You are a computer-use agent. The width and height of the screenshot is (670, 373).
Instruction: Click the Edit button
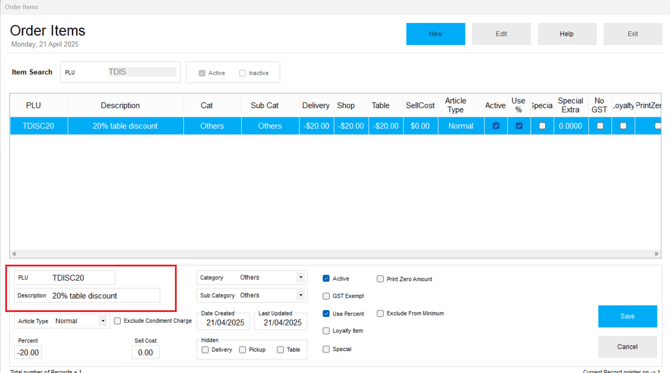pos(501,34)
